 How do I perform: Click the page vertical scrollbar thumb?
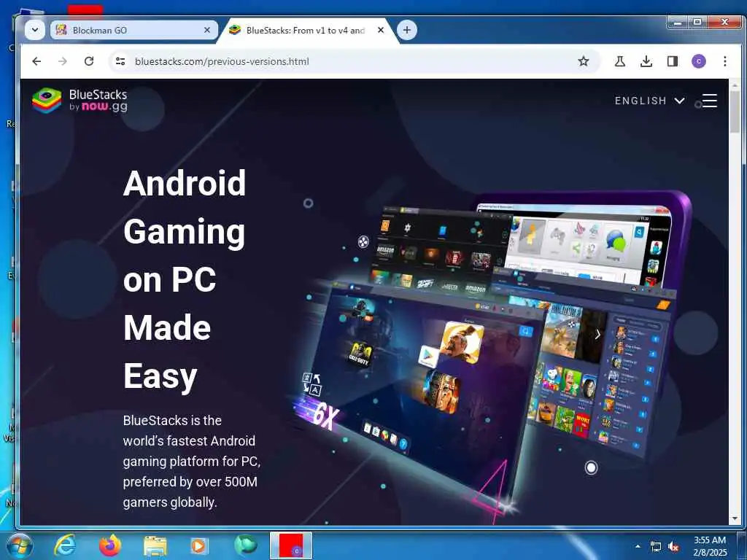tap(735, 111)
